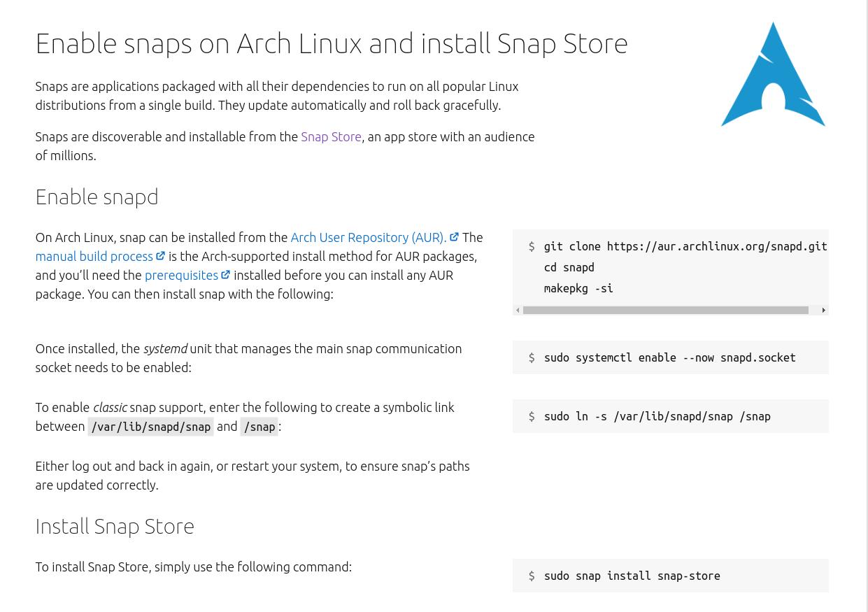This screenshot has width=868, height=612.
Task: Open the Arch User Repository (AUR) link
Action: pyautogui.click(x=369, y=237)
